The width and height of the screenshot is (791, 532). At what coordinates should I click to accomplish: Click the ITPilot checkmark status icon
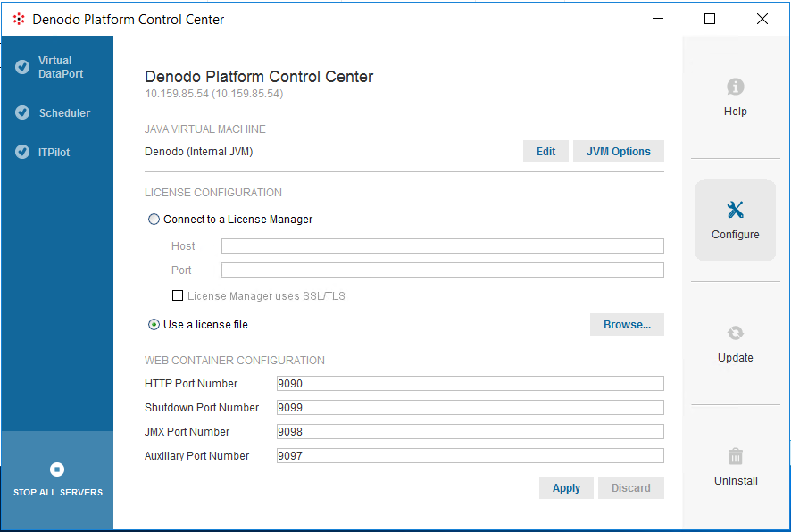coord(22,152)
